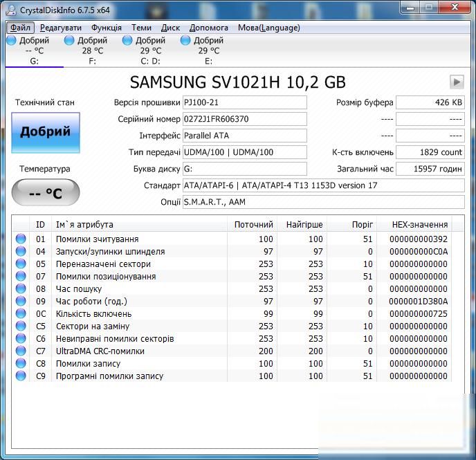The width and height of the screenshot is (476, 460).
Task: Click the power-on count field 1829 count
Action: pos(430,152)
